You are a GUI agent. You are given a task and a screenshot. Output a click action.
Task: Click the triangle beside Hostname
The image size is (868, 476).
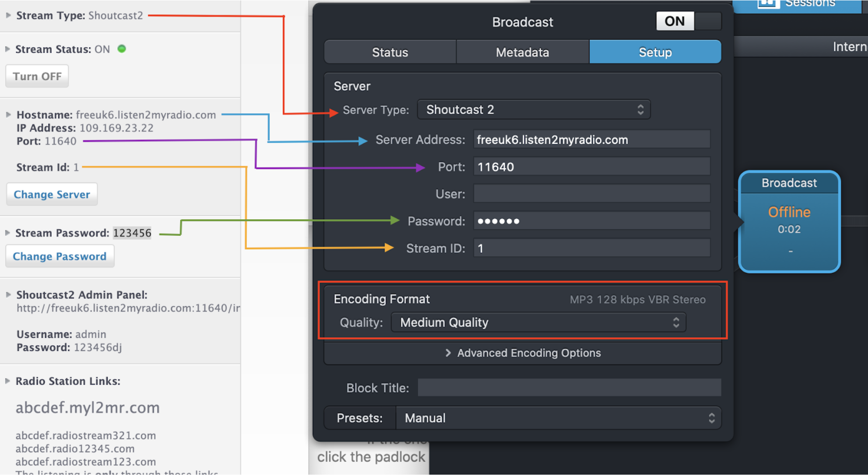tap(8, 115)
